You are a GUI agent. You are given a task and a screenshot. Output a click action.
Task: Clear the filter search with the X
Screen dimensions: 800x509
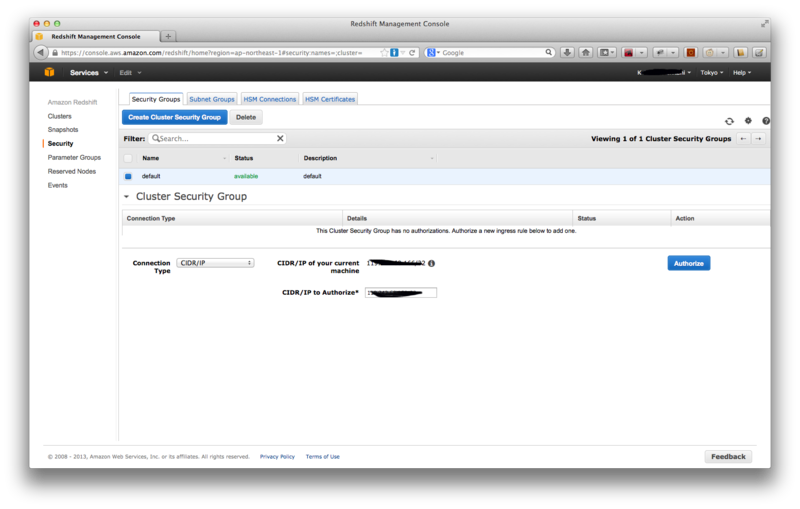coord(280,138)
